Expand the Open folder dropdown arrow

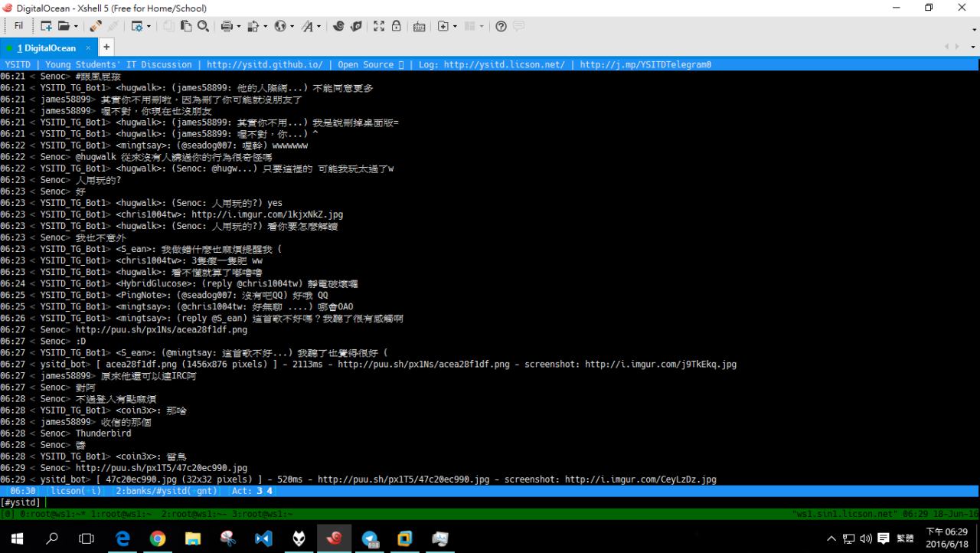click(75, 26)
